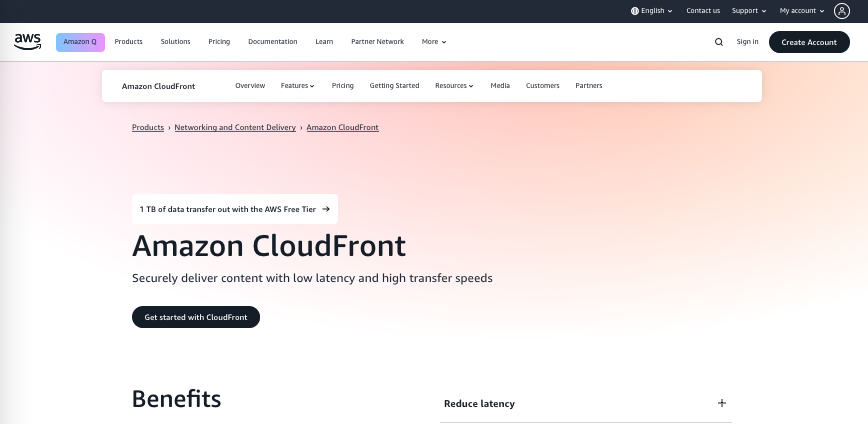
Task: Click the AWS logo
Action: 28,42
